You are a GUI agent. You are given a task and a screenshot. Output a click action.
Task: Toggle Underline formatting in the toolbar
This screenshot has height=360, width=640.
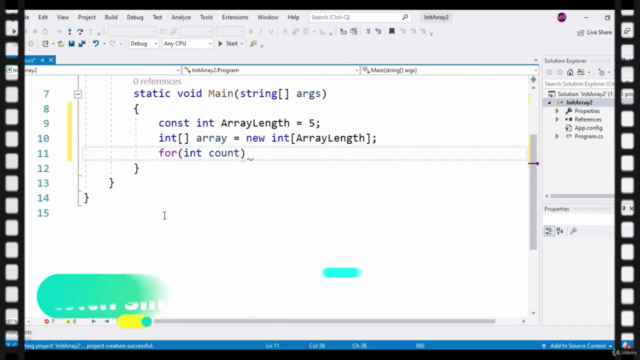271,31
